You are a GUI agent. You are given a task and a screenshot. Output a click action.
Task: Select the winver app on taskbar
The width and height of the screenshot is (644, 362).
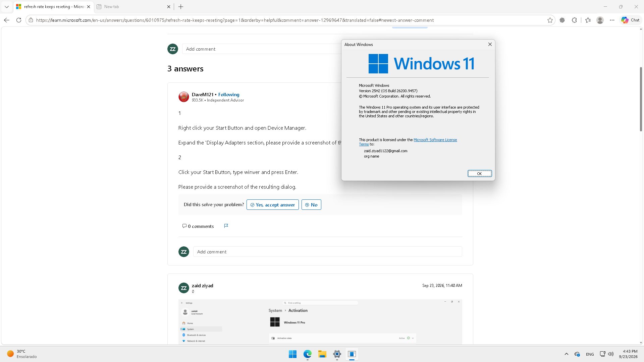pyautogui.click(x=352, y=354)
